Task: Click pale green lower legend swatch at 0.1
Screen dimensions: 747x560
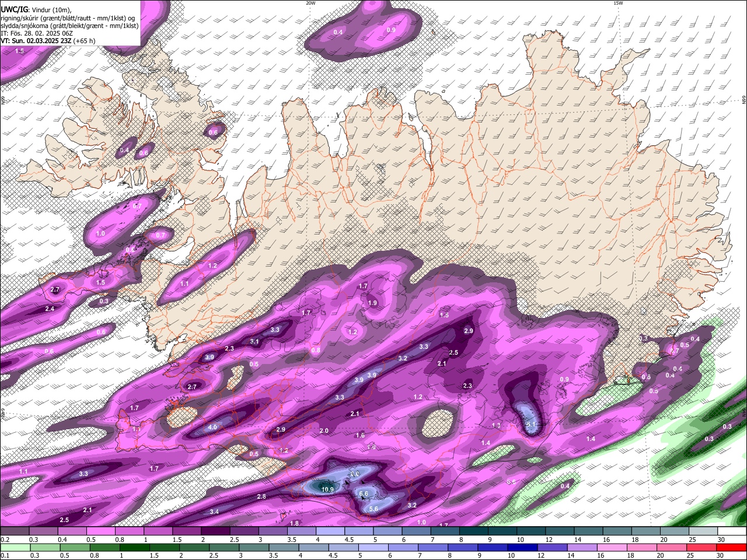Action: [x=15, y=548]
